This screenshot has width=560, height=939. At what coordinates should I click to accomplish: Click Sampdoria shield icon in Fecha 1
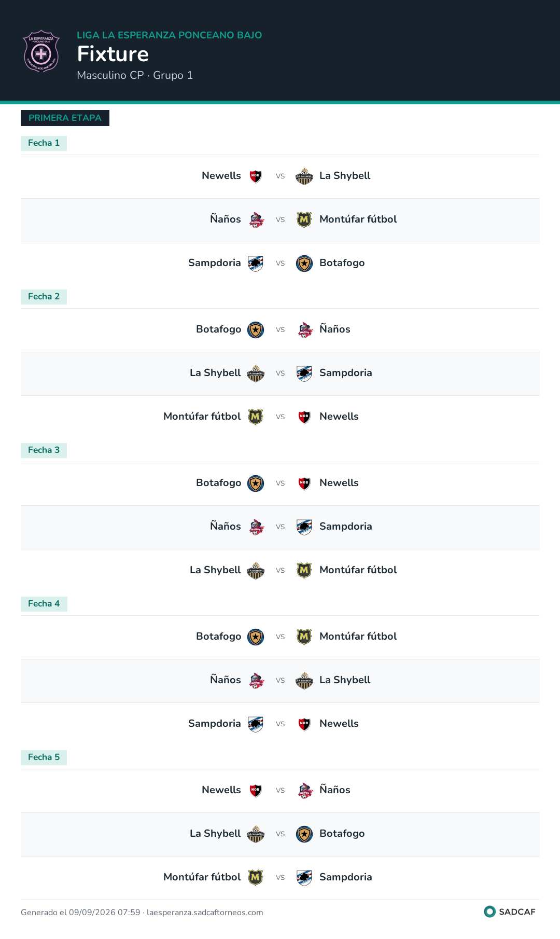(x=256, y=264)
